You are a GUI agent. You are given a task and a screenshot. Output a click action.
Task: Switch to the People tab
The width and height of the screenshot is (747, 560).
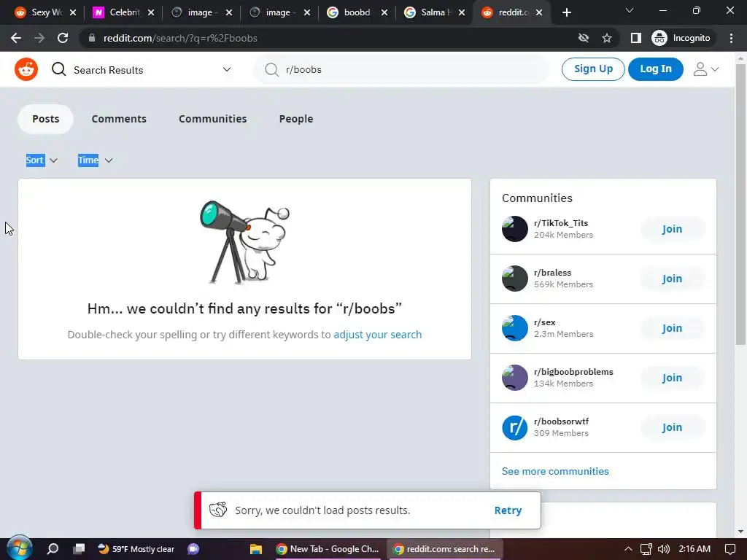(x=296, y=119)
